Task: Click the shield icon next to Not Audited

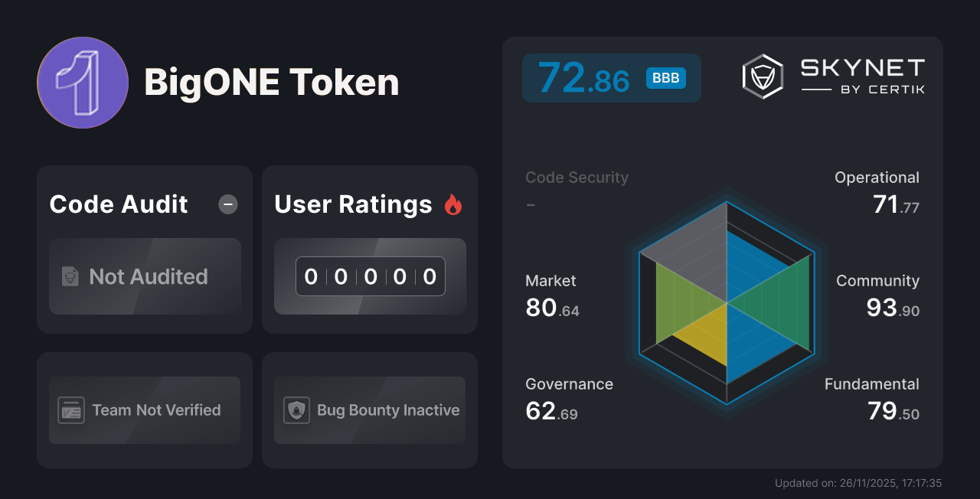Action: pos(70,277)
